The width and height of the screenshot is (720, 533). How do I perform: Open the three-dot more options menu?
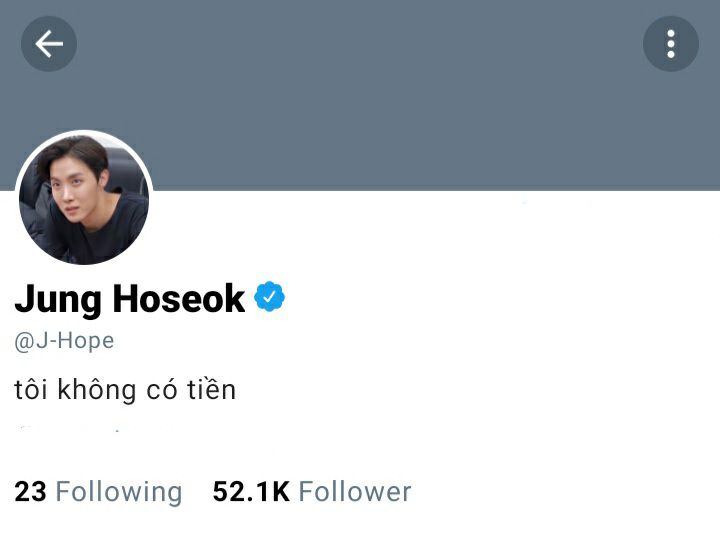pyautogui.click(x=671, y=44)
